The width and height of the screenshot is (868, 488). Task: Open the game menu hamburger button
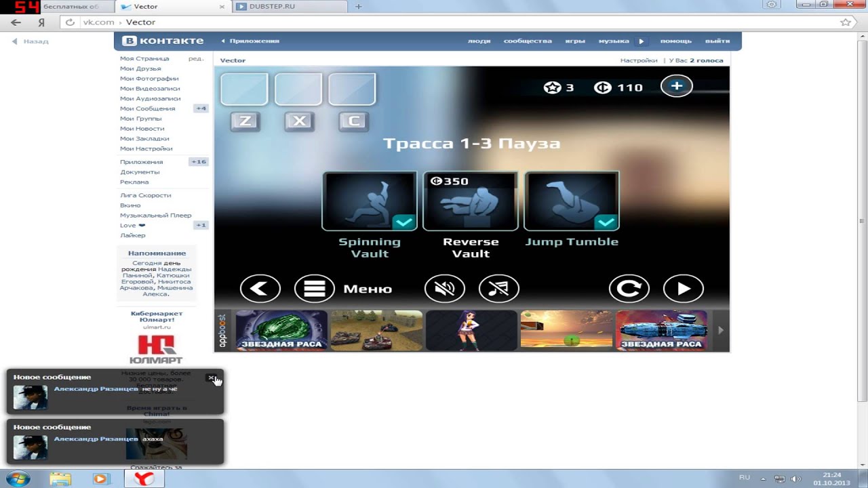(x=315, y=289)
